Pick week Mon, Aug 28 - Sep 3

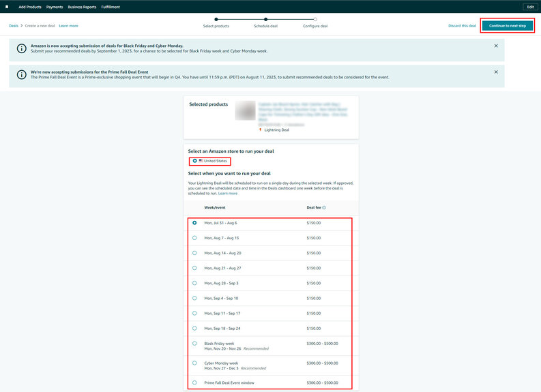click(194, 283)
